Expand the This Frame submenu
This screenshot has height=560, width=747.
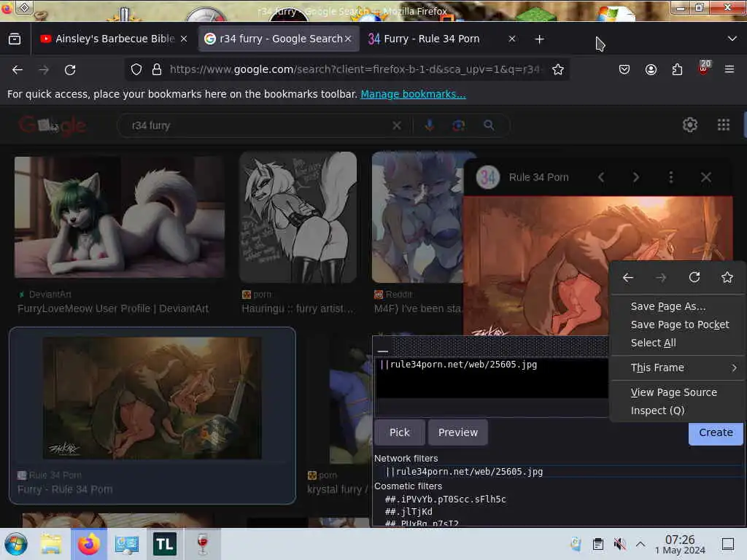679,367
